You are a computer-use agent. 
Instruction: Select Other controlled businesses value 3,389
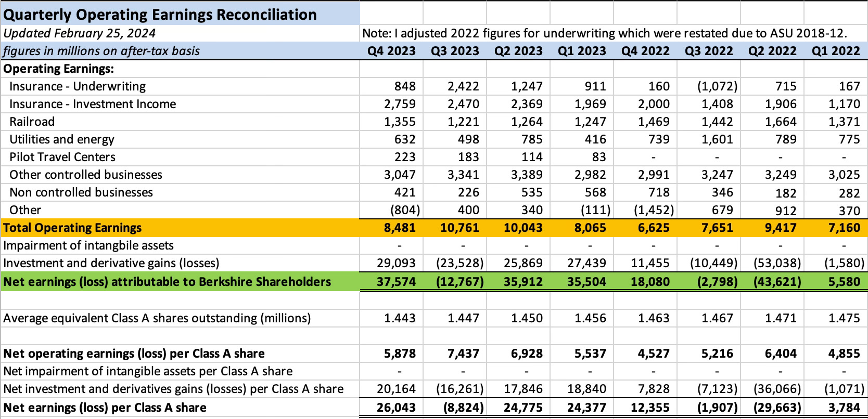pyautogui.click(x=527, y=175)
